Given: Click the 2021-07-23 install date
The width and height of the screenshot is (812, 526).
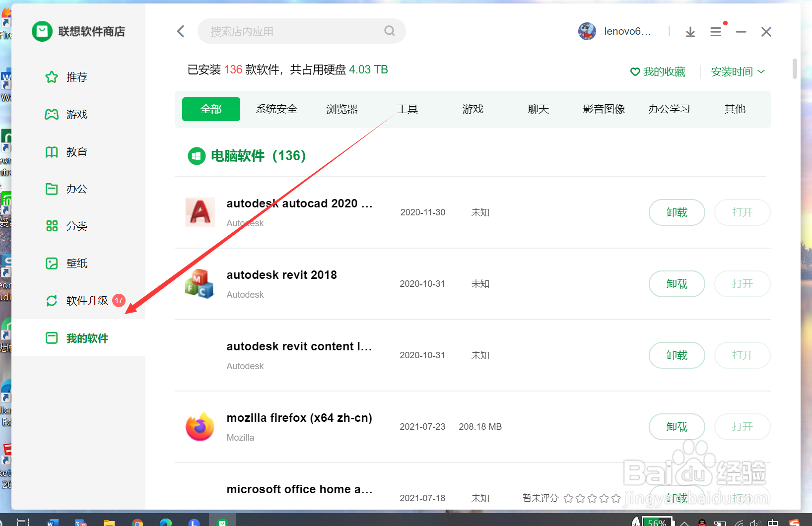Looking at the screenshot, I should pos(422,427).
